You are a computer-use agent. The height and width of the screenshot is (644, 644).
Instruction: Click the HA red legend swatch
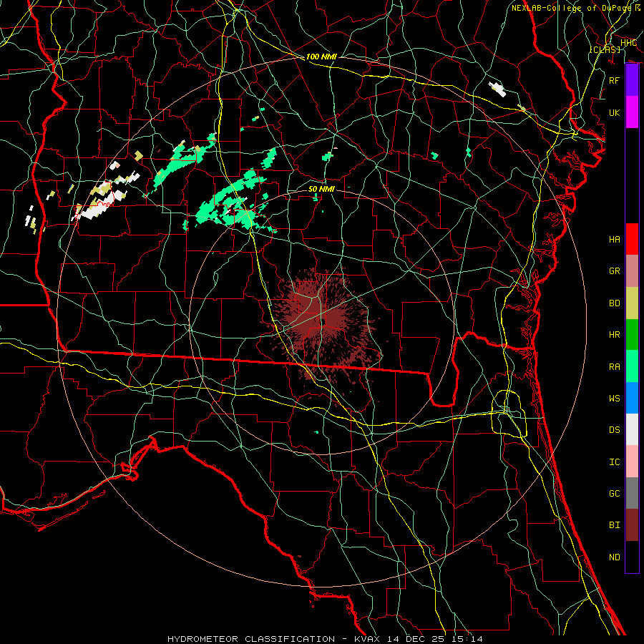coord(632,239)
